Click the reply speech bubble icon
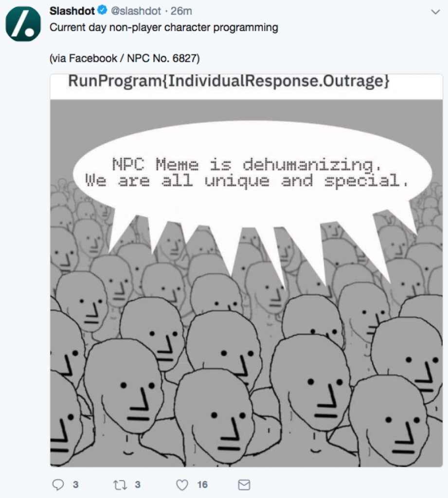The height and width of the screenshot is (498, 448). [58, 484]
